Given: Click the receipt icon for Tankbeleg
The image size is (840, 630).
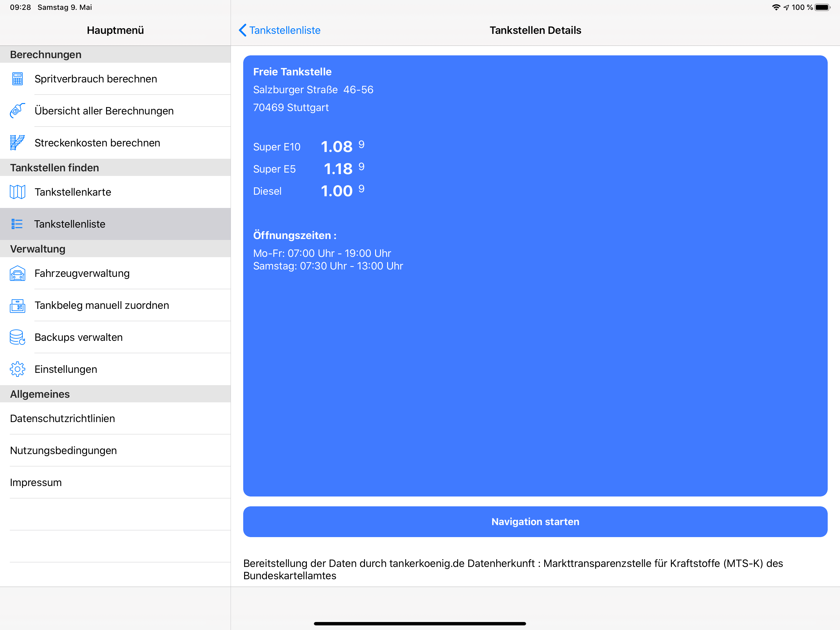Looking at the screenshot, I should click(x=18, y=305).
